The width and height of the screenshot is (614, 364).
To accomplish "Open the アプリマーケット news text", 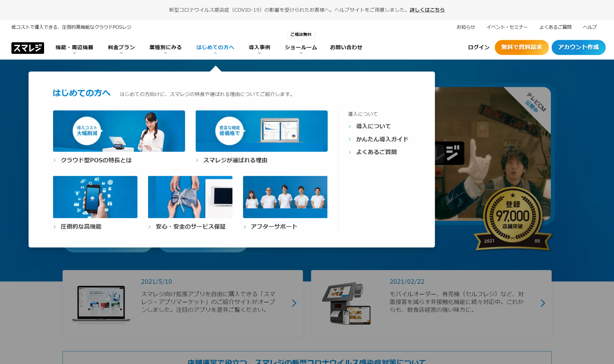I will [208, 302].
